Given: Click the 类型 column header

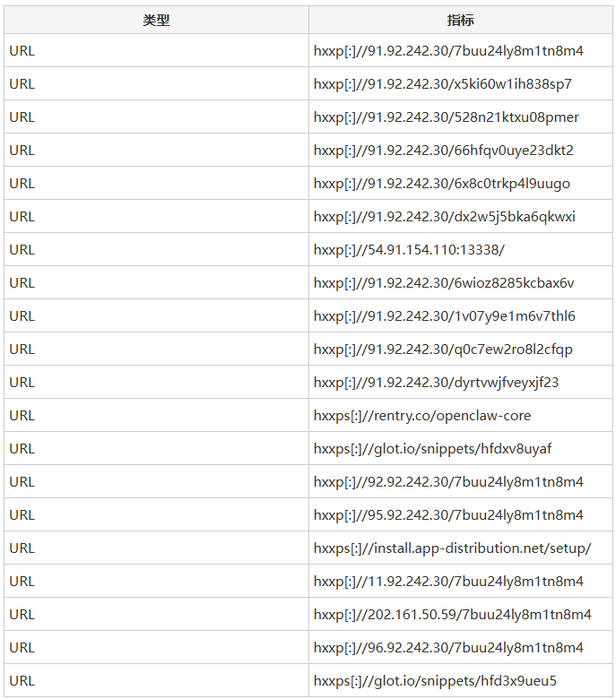Looking at the screenshot, I should click(156, 20).
